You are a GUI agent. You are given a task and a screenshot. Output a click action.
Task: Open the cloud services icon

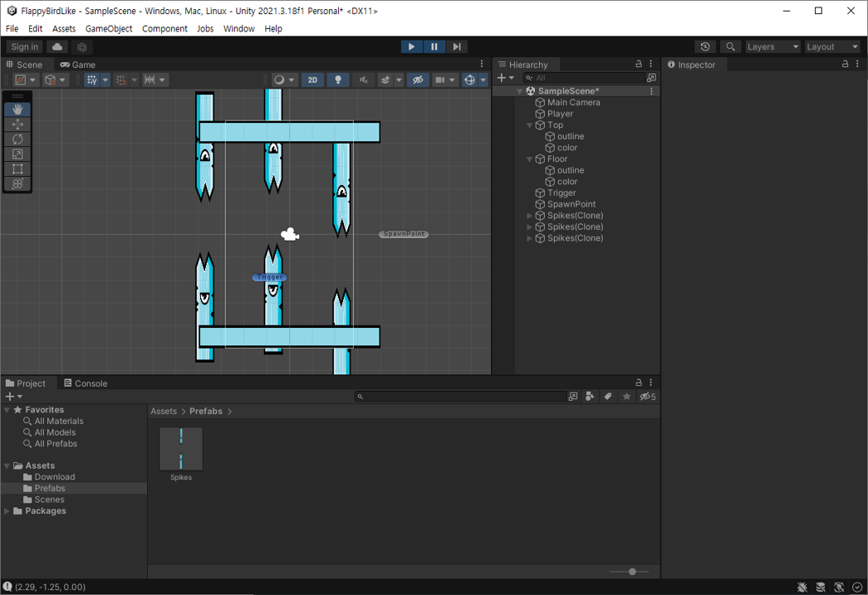[x=57, y=46]
